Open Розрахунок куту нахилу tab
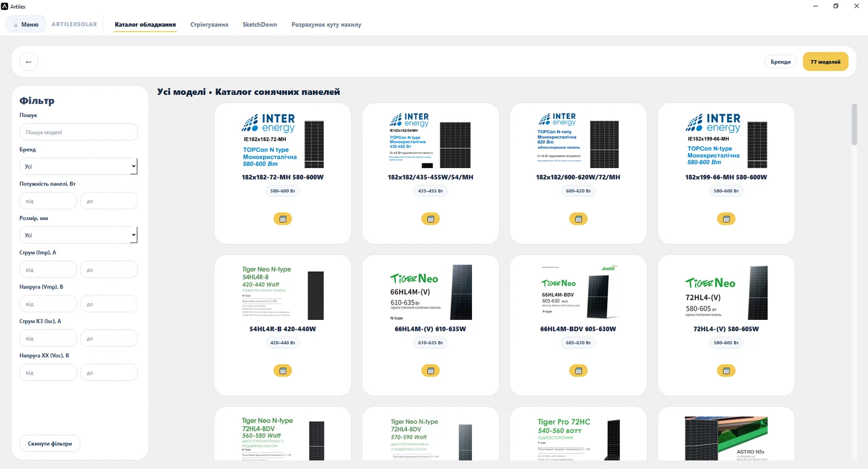This screenshot has width=868, height=469. point(326,24)
